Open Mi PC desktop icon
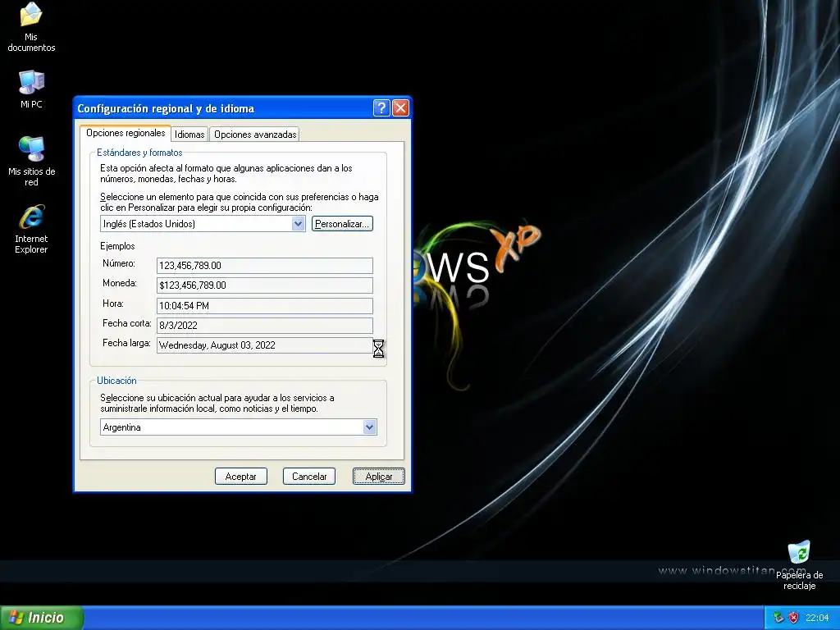Viewport: 840px width, 630px height. click(x=31, y=89)
